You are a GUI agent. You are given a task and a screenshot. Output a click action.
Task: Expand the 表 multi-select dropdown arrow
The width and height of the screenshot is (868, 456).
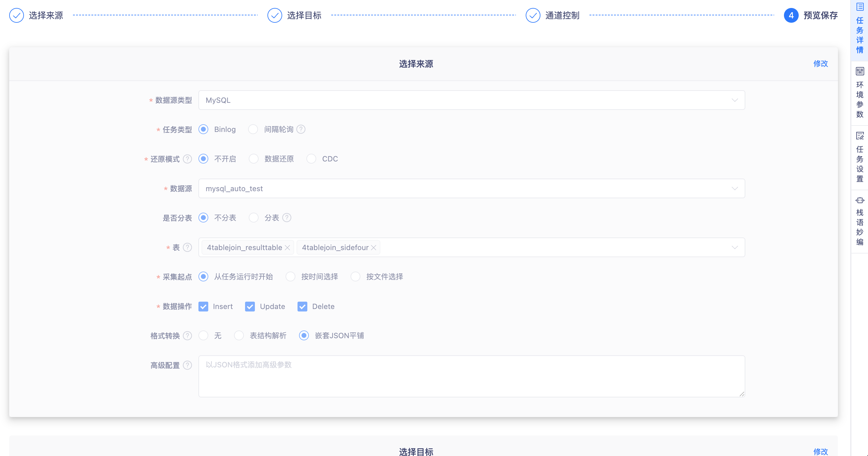(735, 248)
